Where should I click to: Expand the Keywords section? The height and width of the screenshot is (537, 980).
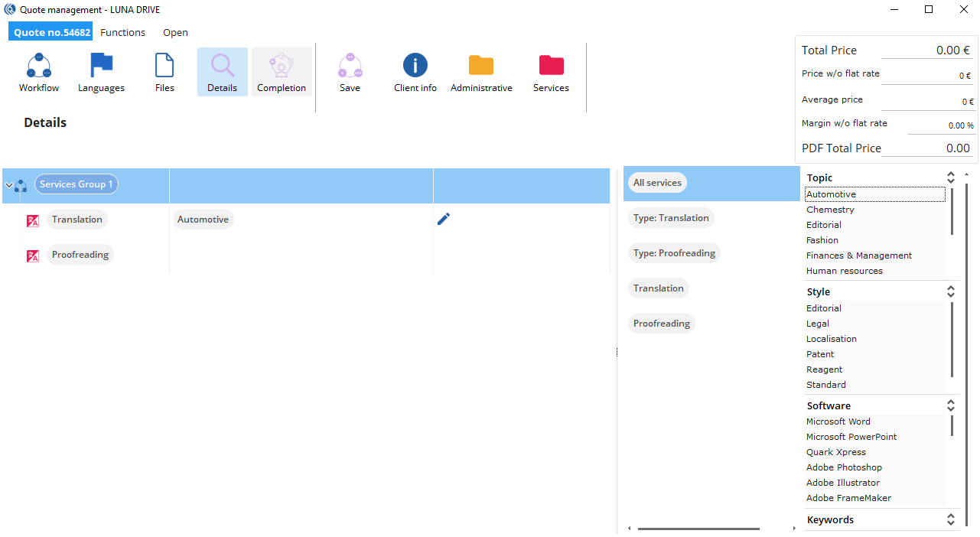[951, 519]
